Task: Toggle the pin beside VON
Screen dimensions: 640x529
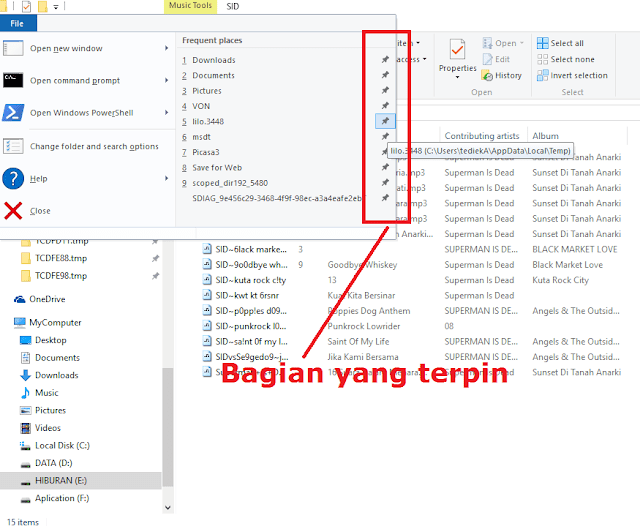Action: click(385, 106)
